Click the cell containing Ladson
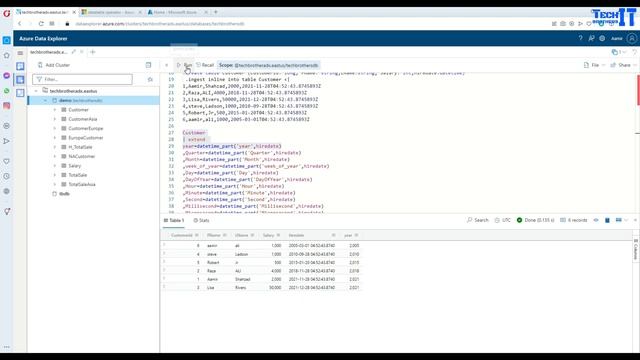The width and height of the screenshot is (640, 360). point(242,254)
